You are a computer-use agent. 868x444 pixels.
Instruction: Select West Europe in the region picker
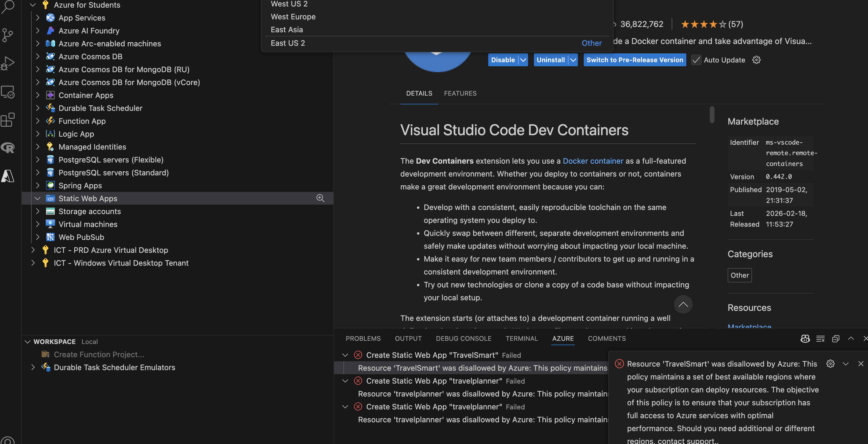click(x=293, y=16)
